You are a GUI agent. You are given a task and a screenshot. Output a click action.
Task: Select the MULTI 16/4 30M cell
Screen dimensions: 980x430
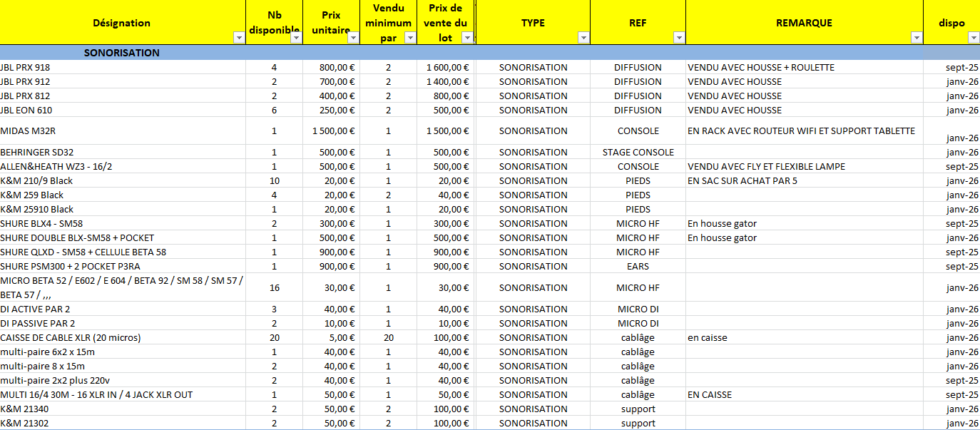coord(122,394)
